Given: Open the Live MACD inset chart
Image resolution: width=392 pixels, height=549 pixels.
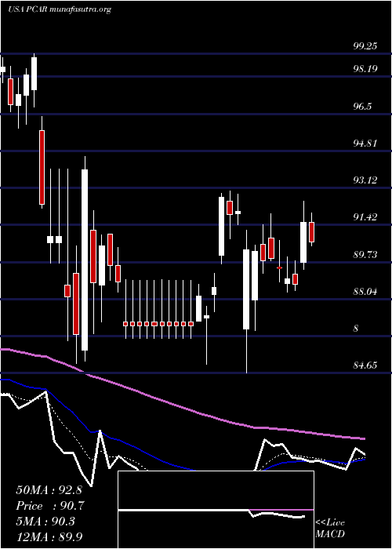Looking at the screenshot, I should (x=216, y=510).
